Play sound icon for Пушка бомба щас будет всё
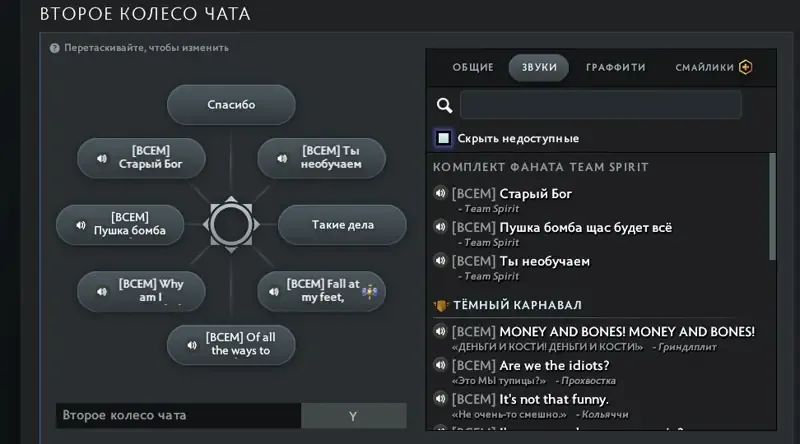This screenshot has width=800, height=444. (440, 227)
